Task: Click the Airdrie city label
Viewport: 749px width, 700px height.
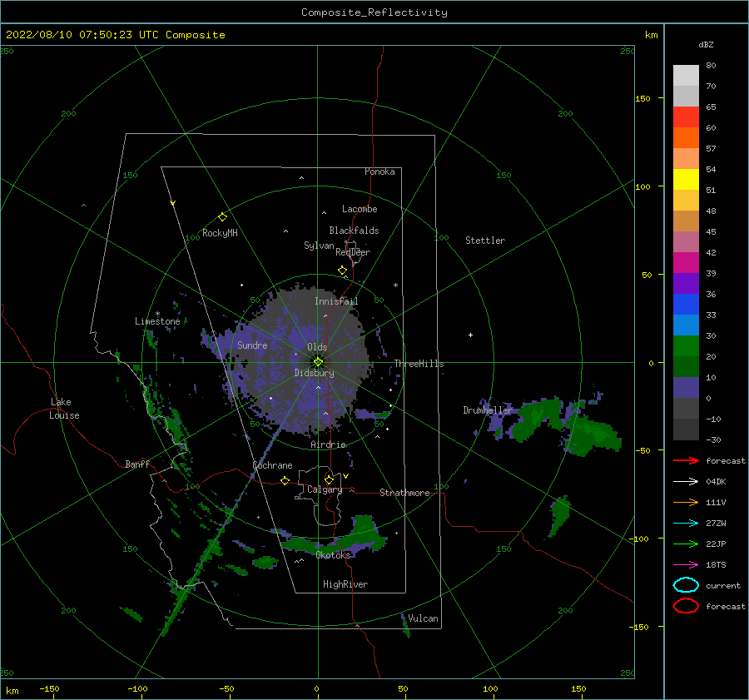Action: pos(328,444)
